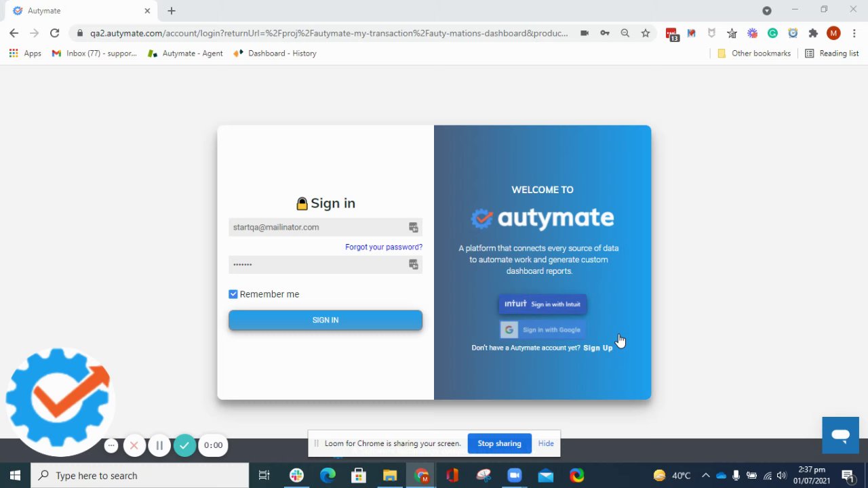868x488 pixels.
Task: Click the taskbar search box
Action: (x=140, y=476)
